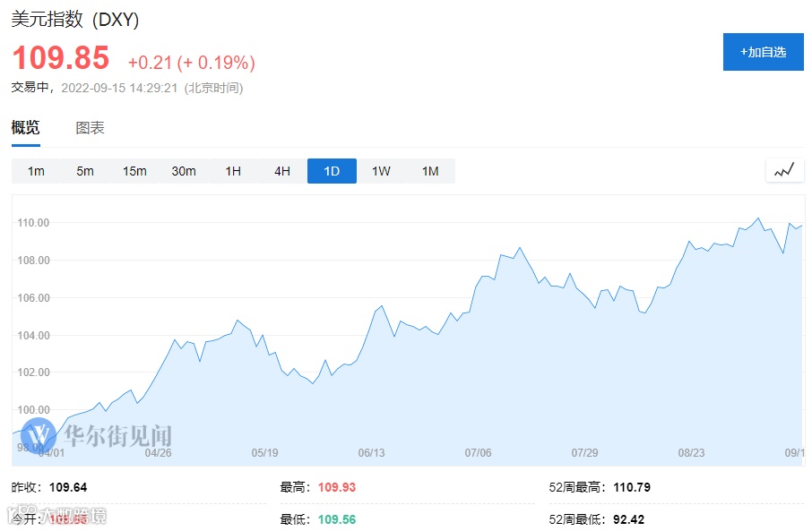
Task: Open the 图表 tab
Action: 91,128
